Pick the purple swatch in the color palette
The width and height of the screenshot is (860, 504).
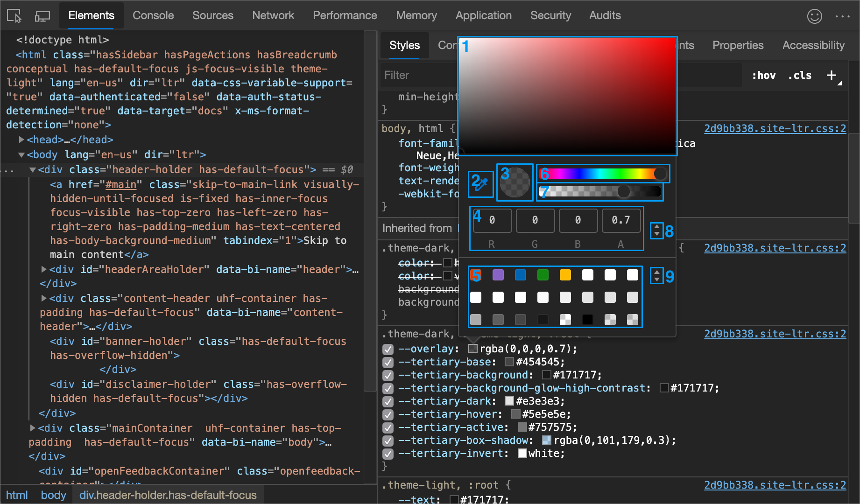coord(498,275)
